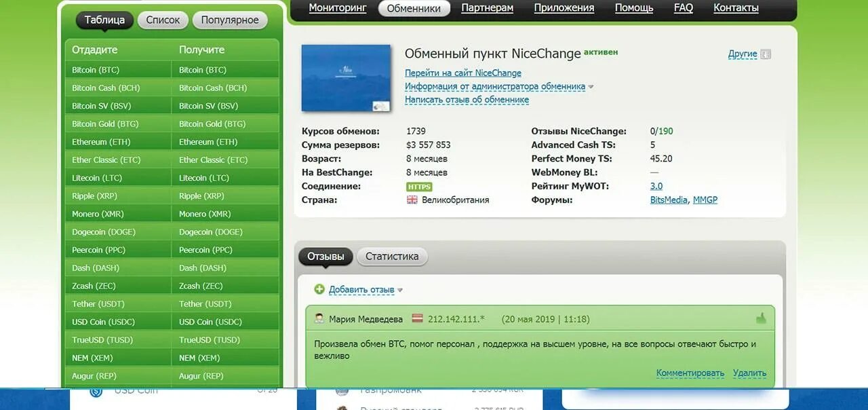Click the reserves sum $3 557 853
Image resolution: width=868 pixels, height=410 pixels.
coord(428,145)
